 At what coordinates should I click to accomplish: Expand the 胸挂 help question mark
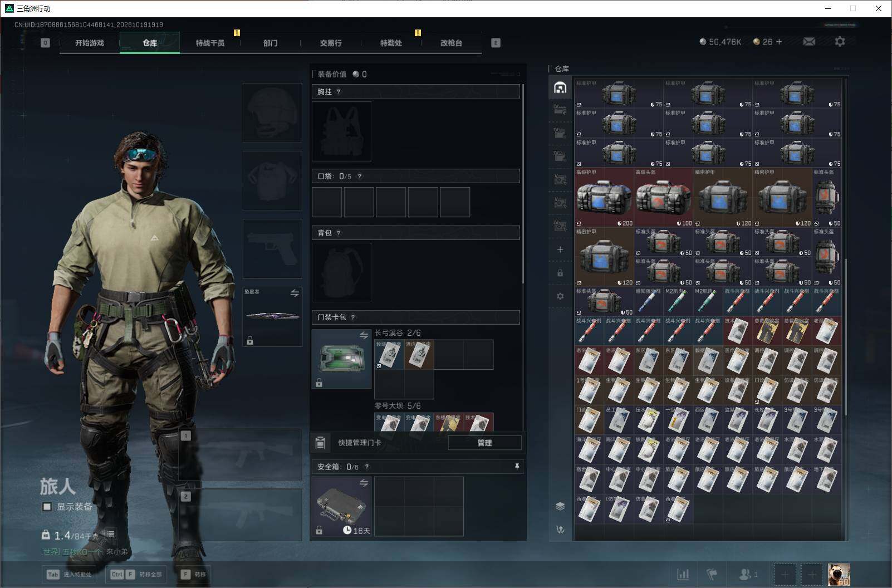(339, 92)
